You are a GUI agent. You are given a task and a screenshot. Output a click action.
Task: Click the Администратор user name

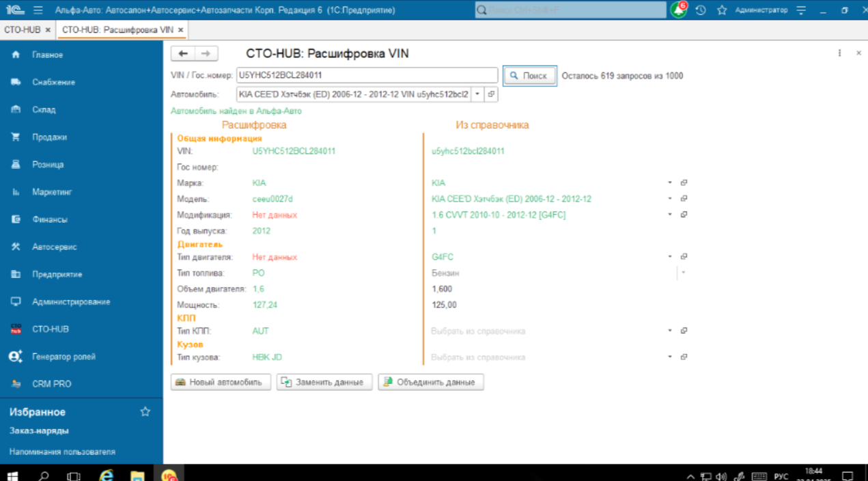coord(761,10)
